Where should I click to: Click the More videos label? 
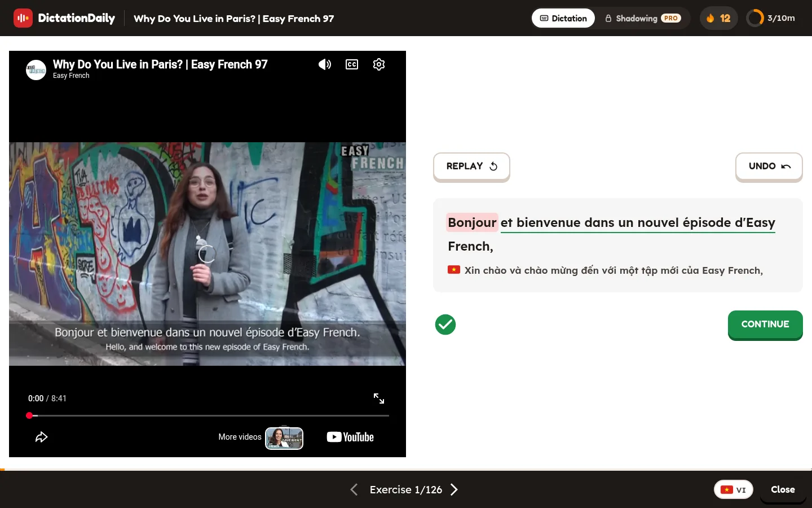point(240,437)
